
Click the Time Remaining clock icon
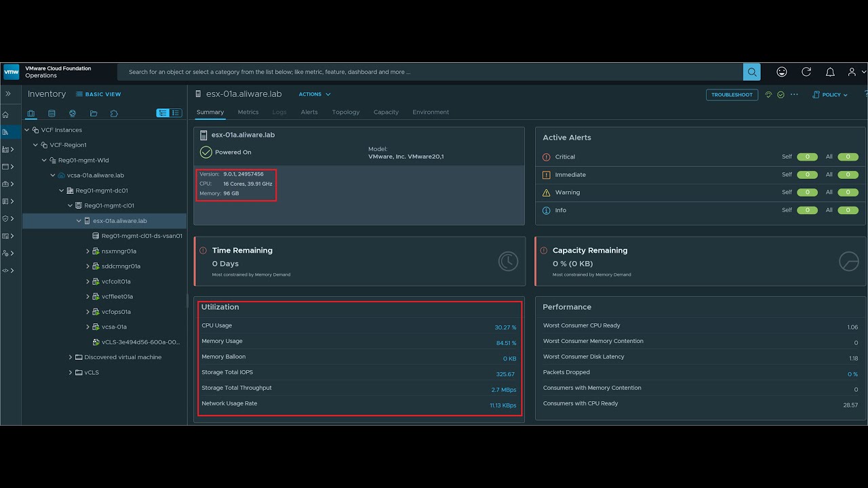[x=508, y=261]
